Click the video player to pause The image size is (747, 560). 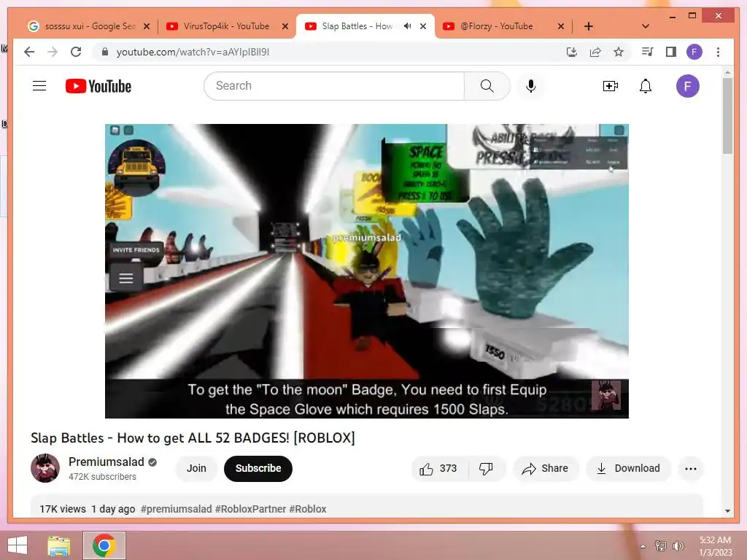pos(367,271)
